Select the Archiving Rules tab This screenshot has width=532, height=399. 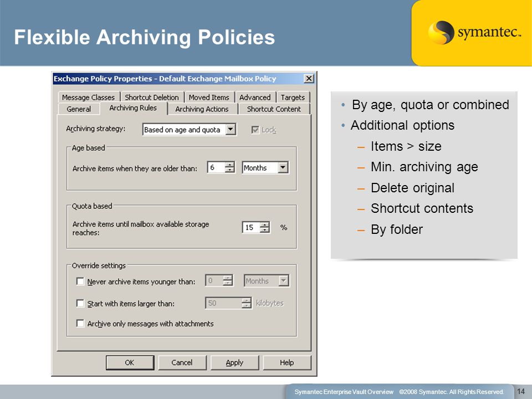coord(133,108)
